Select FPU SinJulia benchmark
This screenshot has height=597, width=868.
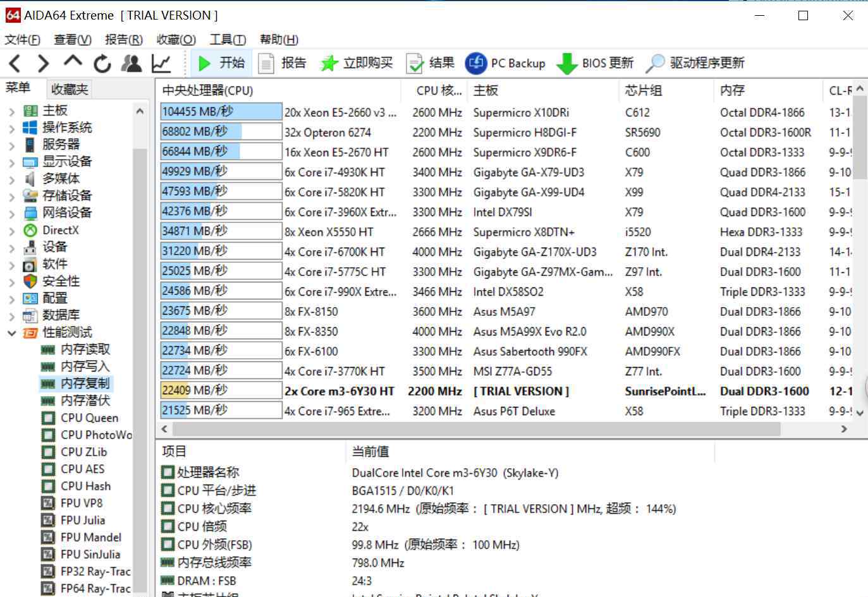[90, 554]
